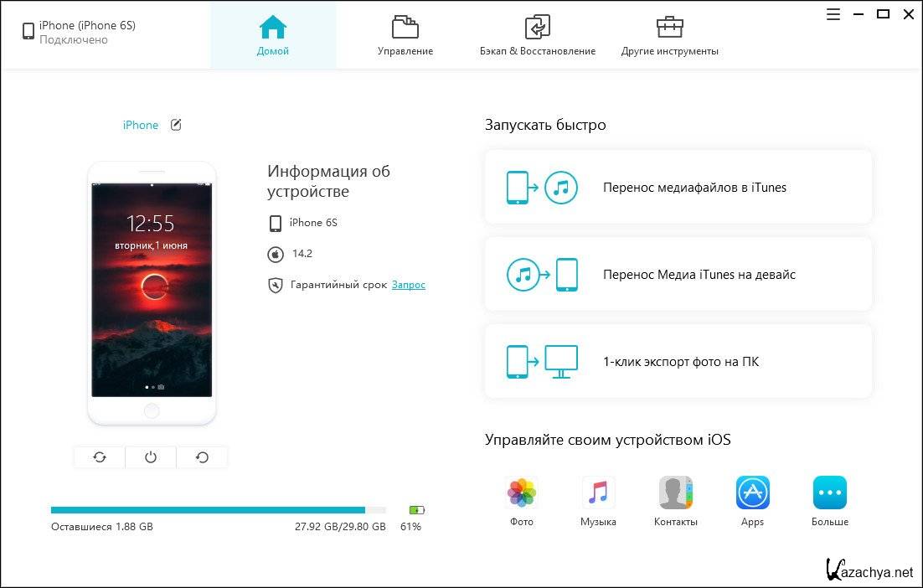Click the edit pencil icon beside iPhone name

pyautogui.click(x=176, y=125)
